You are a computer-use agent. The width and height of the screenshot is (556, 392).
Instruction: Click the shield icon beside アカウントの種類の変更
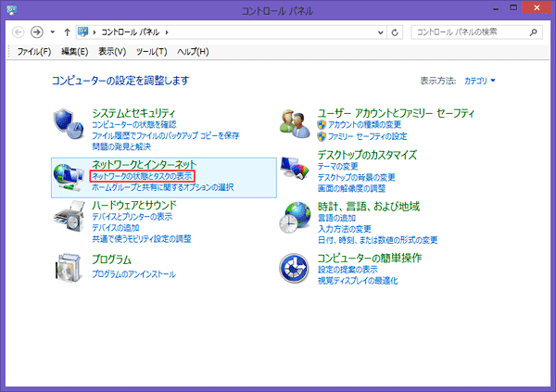click(322, 125)
